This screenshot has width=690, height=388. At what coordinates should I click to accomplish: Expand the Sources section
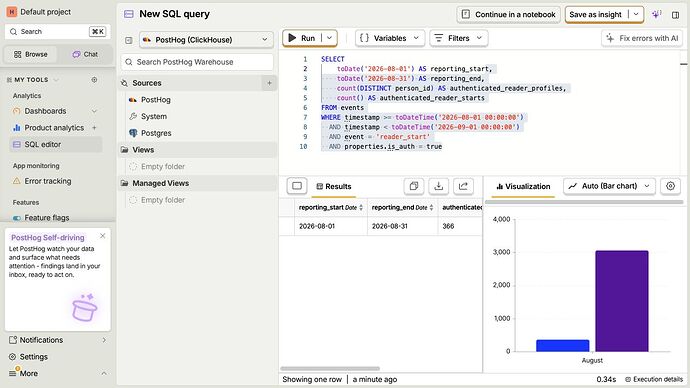click(147, 83)
